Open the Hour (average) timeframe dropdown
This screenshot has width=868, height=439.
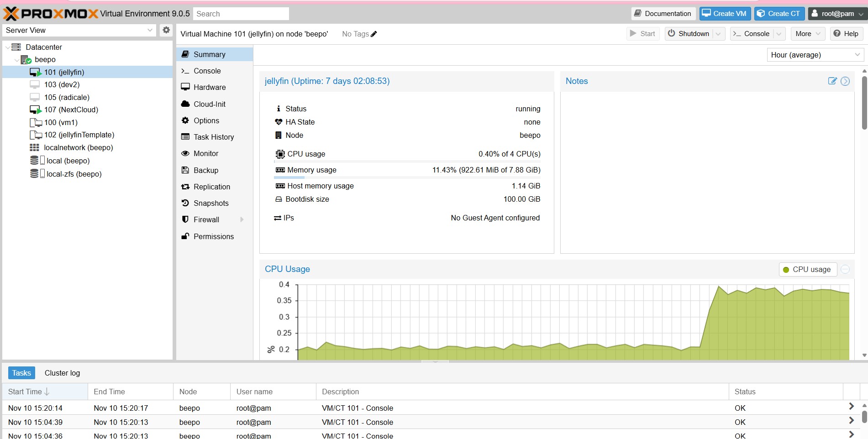pos(815,55)
